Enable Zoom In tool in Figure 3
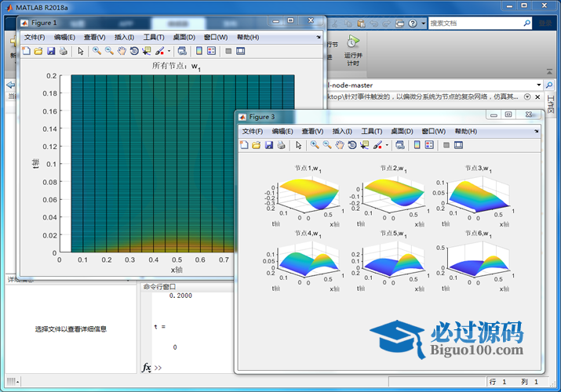The height and width of the screenshot is (392, 561). 315,145
